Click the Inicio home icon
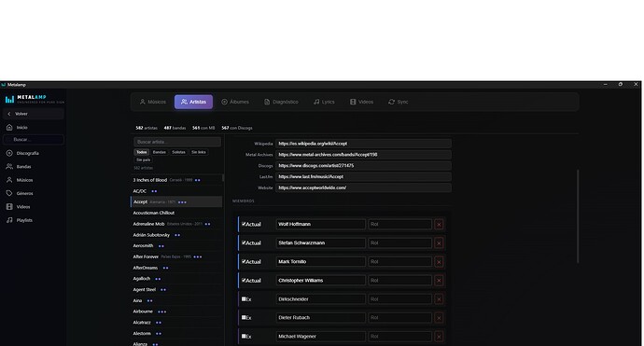The image size is (644, 346). [x=9, y=127]
